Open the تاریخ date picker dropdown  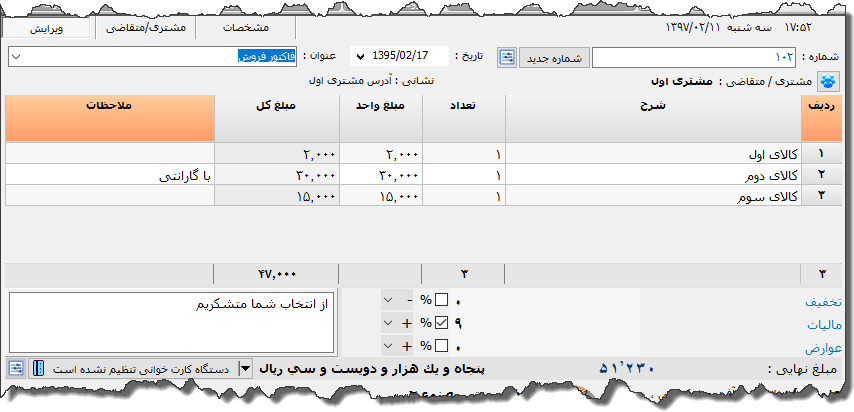pyautogui.click(x=360, y=57)
